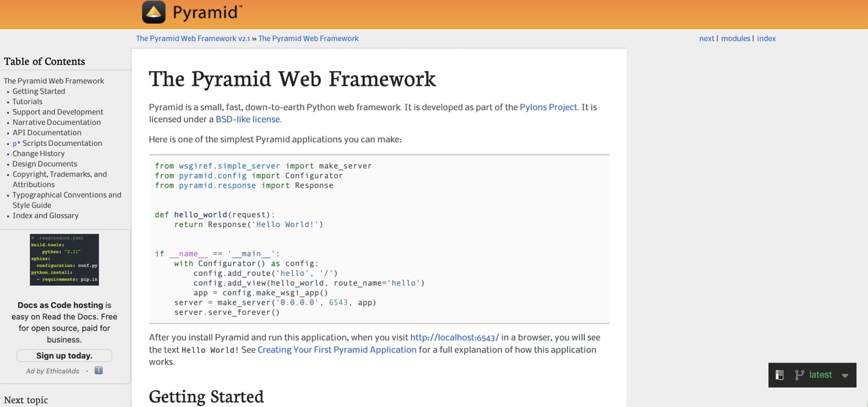The width and height of the screenshot is (868, 407).
Task: Open API Documentation sidebar entry
Action: (x=47, y=133)
